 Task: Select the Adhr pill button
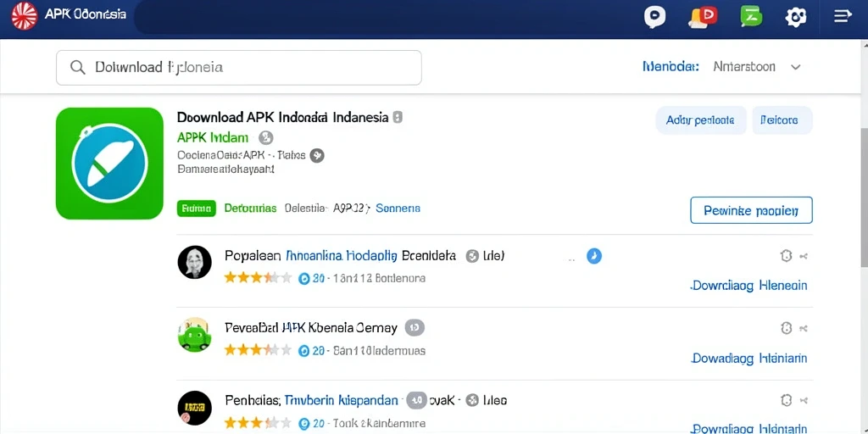701,120
